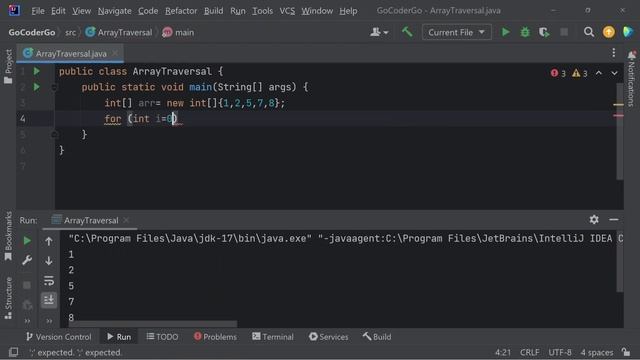Image resolution: width=640 pixels, height=360 pixels.
Task: Select the ArrayTraversal.java editor tab
Action: click(x=70, y=53)
